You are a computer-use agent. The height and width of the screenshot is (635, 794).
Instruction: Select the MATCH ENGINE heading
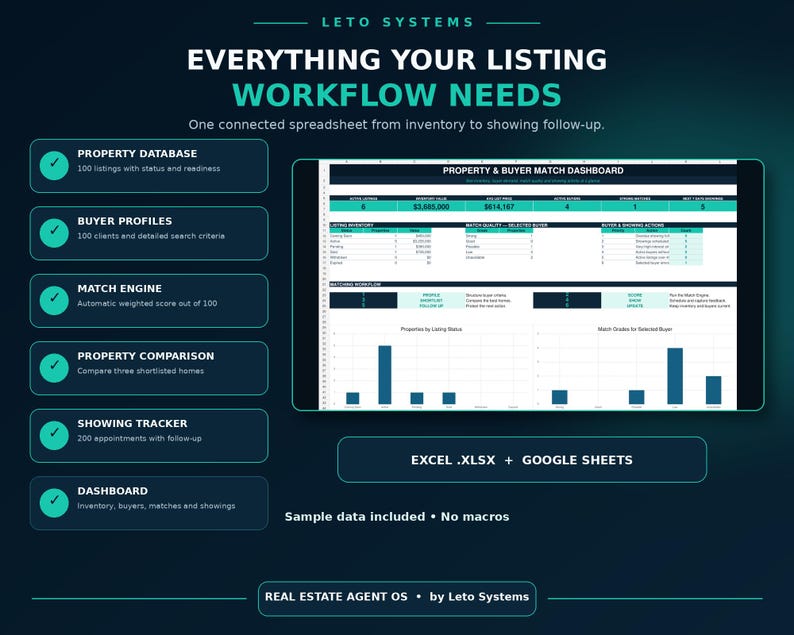(120, 288)
